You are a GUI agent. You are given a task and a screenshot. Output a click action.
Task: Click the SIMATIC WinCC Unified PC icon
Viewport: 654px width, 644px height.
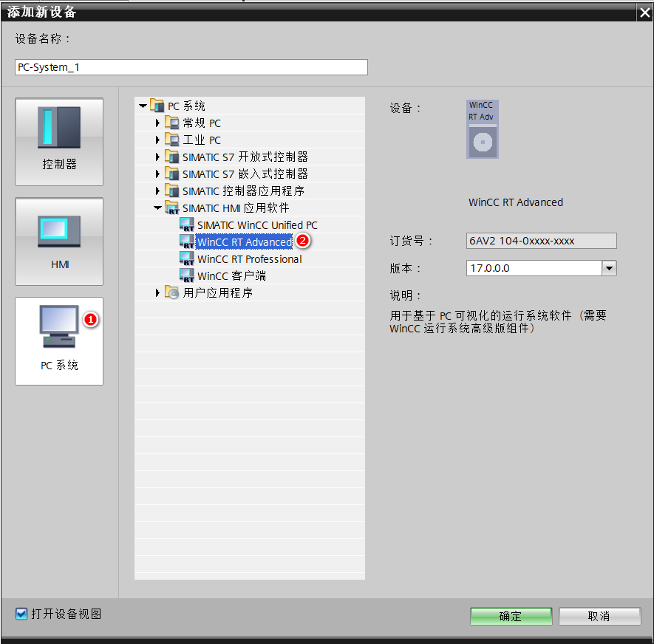186,225
